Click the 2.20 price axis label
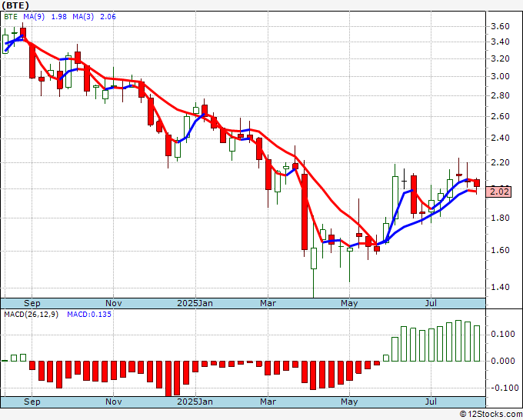Screen dimensions: 523x420 click(500, 163)
